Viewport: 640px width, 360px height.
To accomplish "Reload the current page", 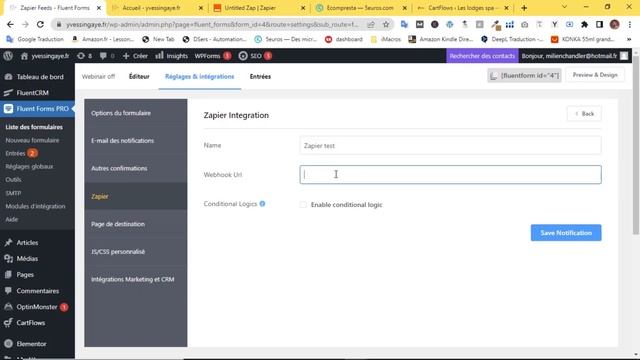I will pos(40,24).
